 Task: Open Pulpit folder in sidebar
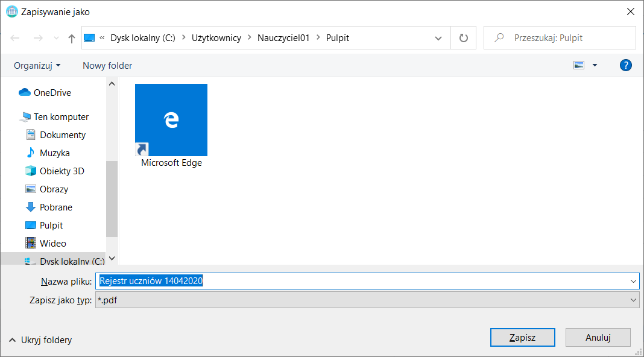51,226
